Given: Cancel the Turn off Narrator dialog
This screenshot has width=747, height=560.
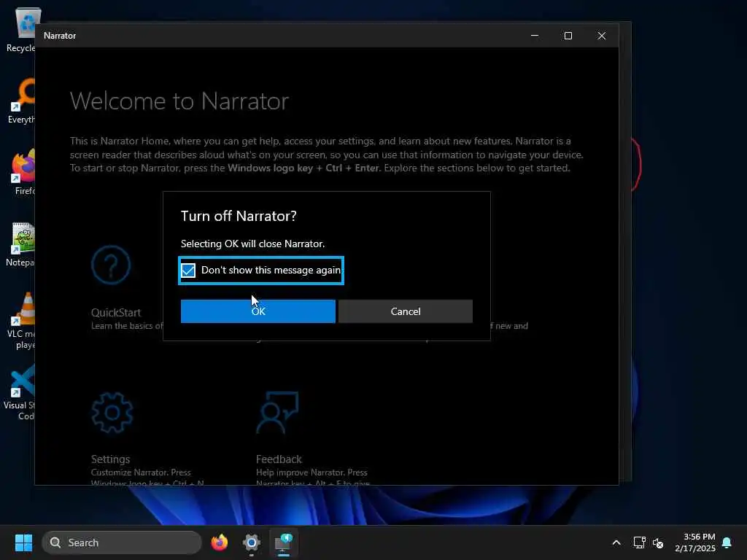Looking at the screenshot, I should (x=406, y=311).
